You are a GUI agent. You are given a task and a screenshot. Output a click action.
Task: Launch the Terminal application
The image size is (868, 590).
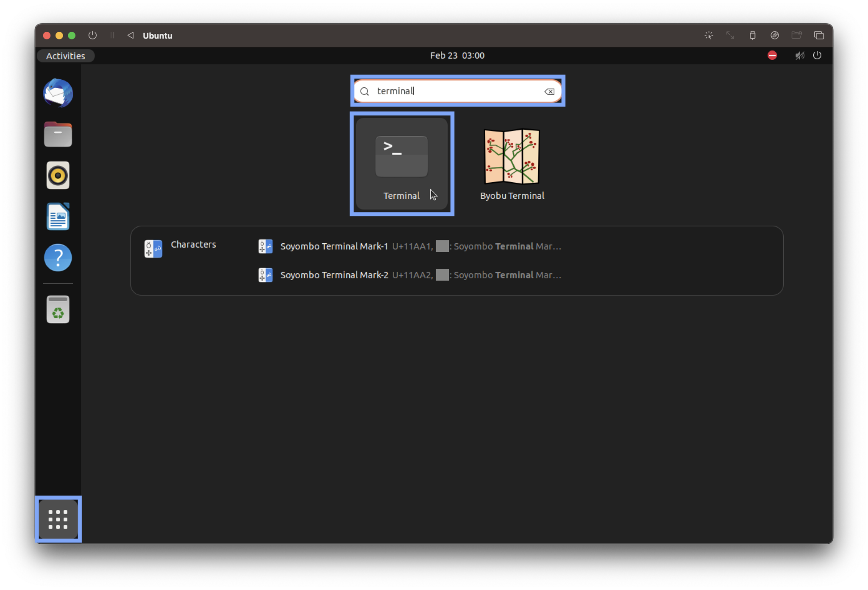(x=401, y=161)
